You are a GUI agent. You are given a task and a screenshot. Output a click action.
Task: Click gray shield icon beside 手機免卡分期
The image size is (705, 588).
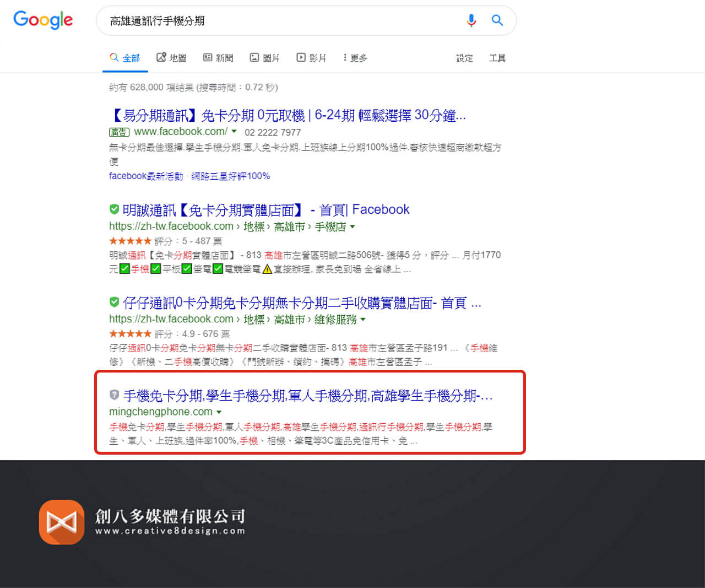114,395
